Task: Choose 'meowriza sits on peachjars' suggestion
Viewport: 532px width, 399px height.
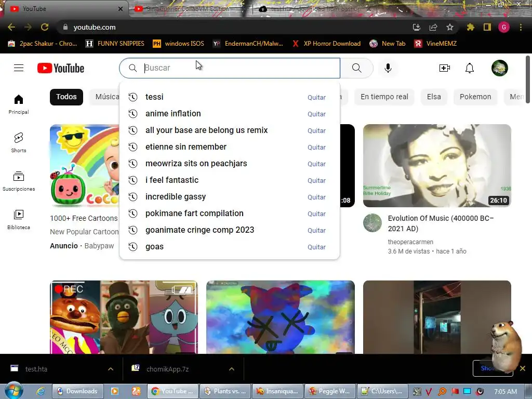Action: point(230,164)
